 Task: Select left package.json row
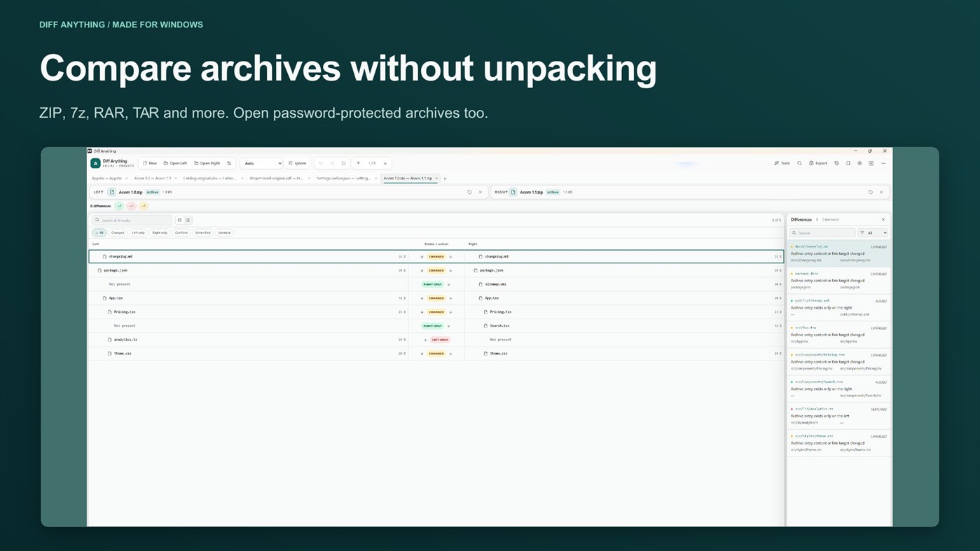pos(249,270)
